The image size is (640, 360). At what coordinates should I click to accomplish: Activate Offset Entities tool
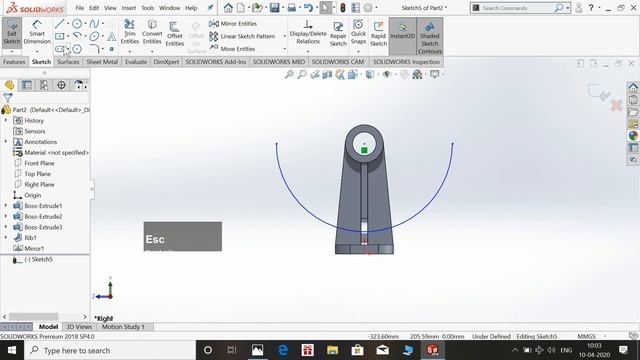tap(175, 33)
